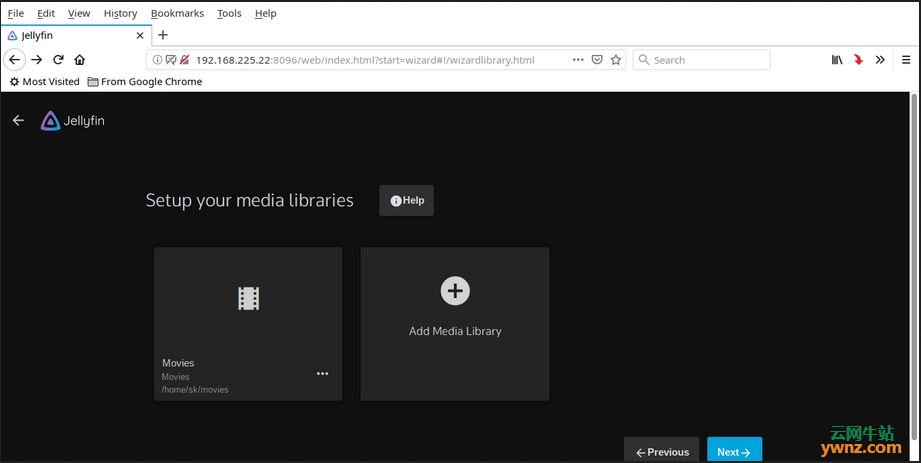Show site information icon in the address bar
The image size is (921, 463).
pos(157,59)
